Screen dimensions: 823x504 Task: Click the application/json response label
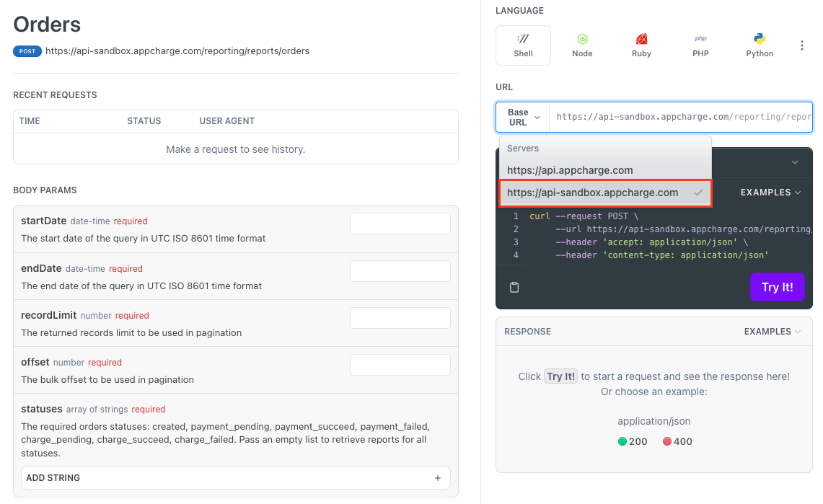[x=654, y=421]
